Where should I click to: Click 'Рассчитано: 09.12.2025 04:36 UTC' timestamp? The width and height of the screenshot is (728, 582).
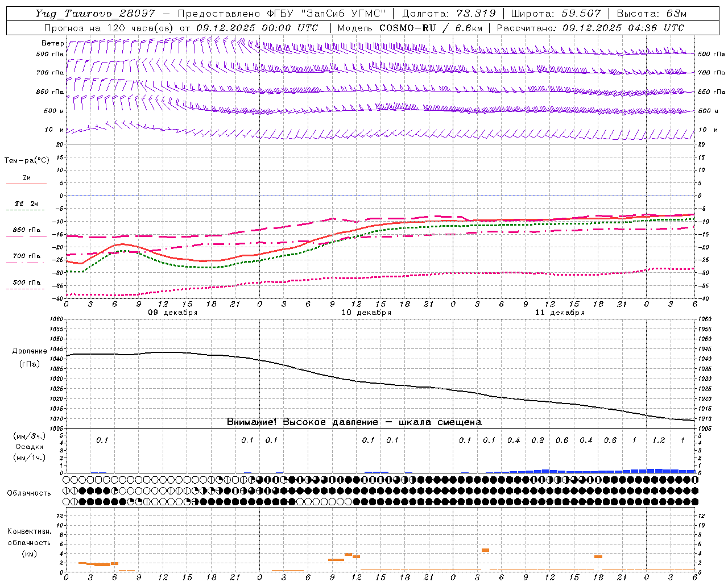point(590,28)
